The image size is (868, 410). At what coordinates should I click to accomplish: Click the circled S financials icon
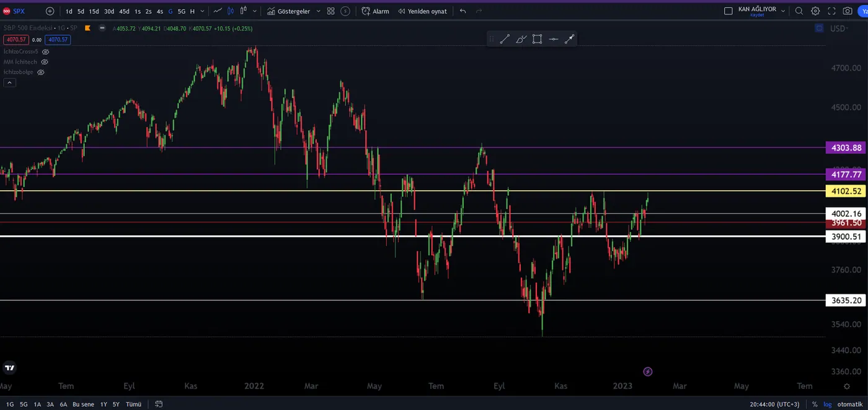coord(345,11)
